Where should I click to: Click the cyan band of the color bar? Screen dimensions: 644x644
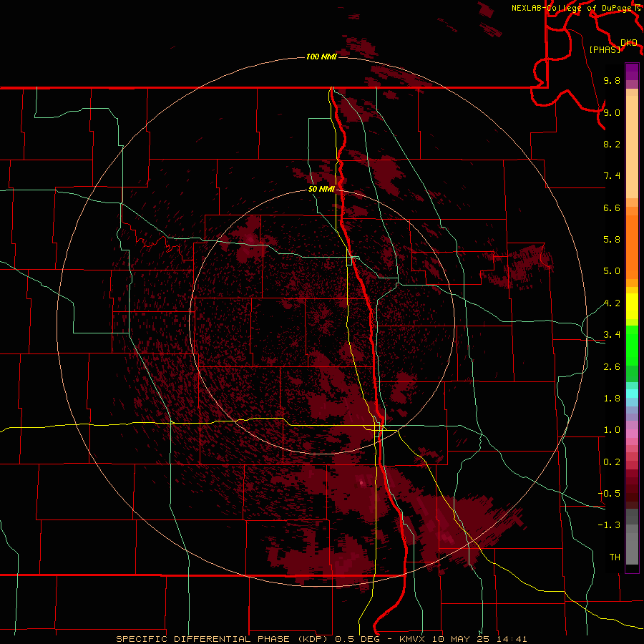632,394
